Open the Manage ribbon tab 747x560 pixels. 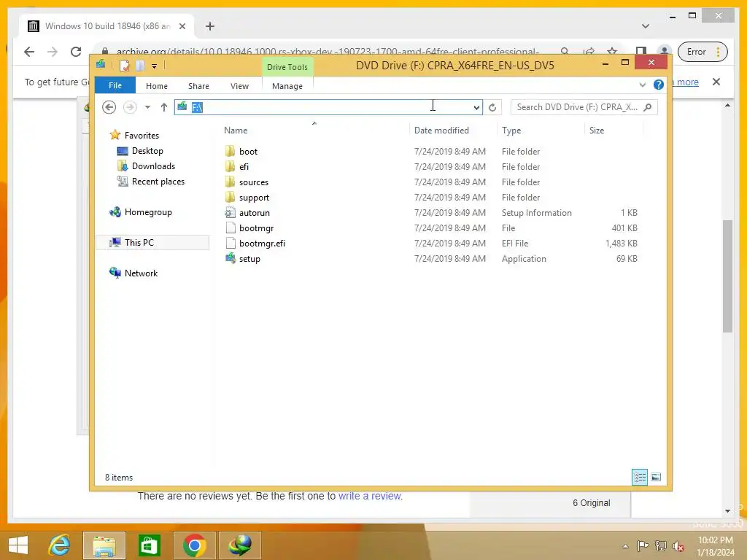(x=287, y=86)
